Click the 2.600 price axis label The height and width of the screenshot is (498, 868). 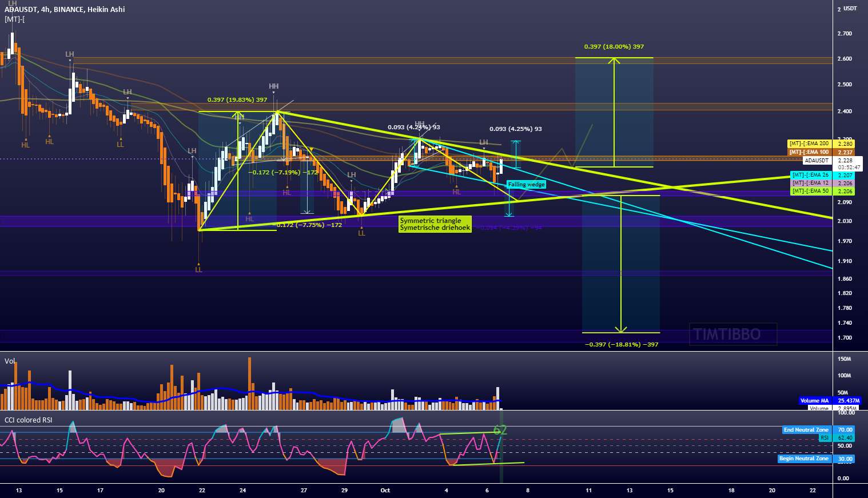pos(845,59)
